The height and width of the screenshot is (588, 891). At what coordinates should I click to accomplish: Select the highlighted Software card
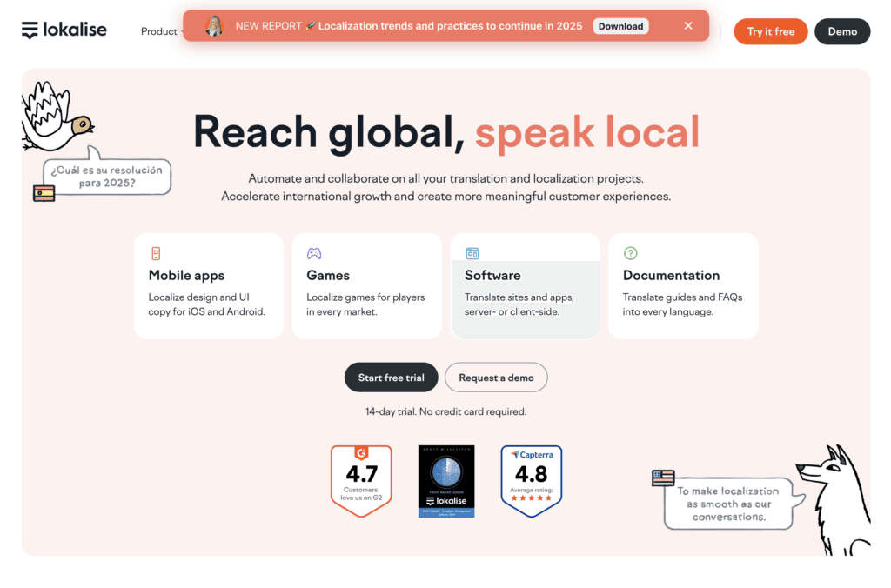click(x=525, y=285)
